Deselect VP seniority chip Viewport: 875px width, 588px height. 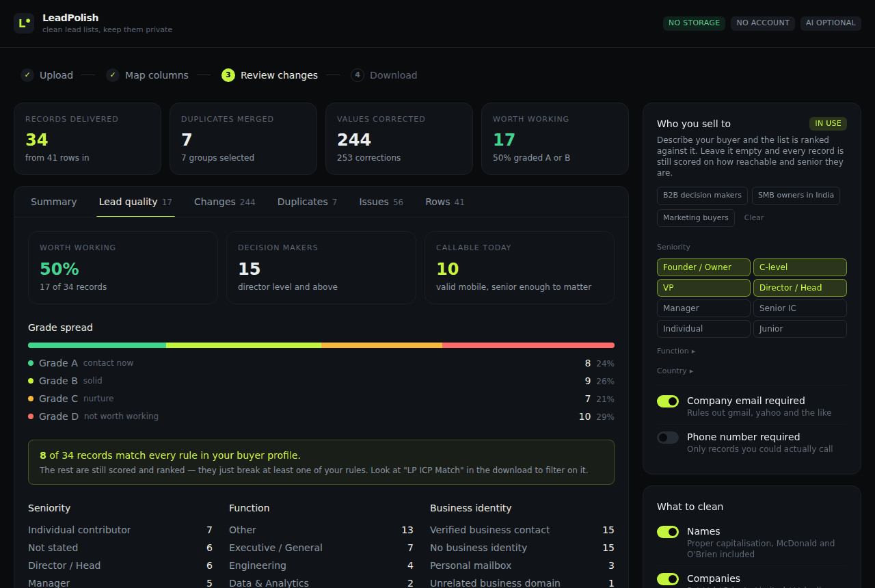(703, 288)
